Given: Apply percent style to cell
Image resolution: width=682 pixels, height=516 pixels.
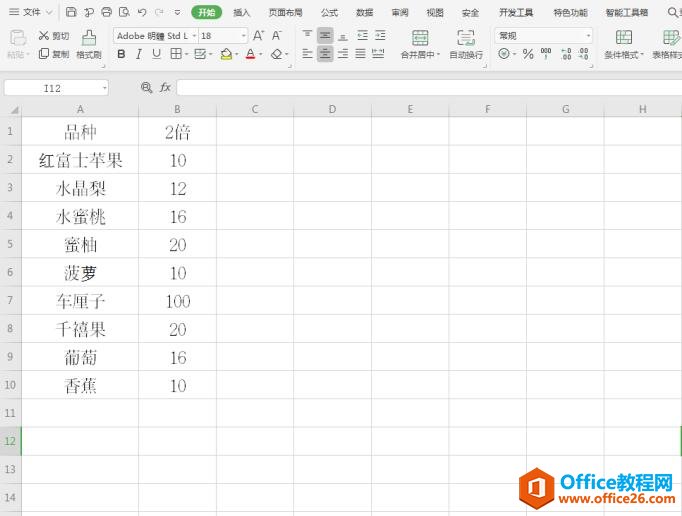Looking at the screenshot, I should pos(528,54).
